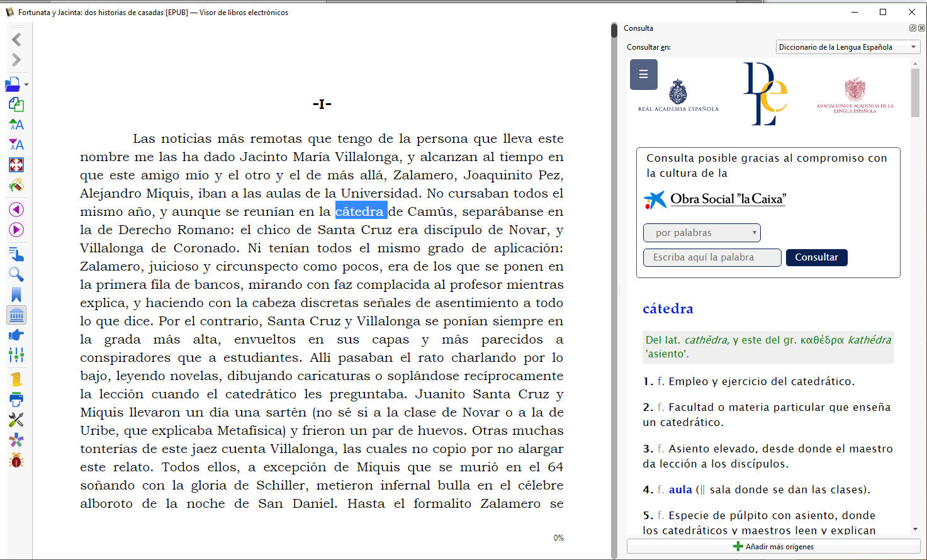Screen dimensions: 927x560
Task: Open the bookmarks icon
Action: click(16, 294)
